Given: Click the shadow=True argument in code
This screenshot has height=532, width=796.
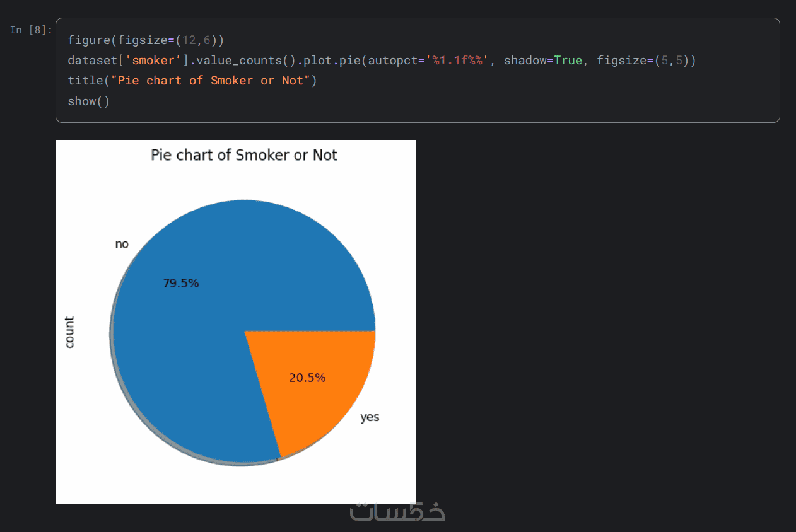Looking at the screenshot, I should 543,61.
